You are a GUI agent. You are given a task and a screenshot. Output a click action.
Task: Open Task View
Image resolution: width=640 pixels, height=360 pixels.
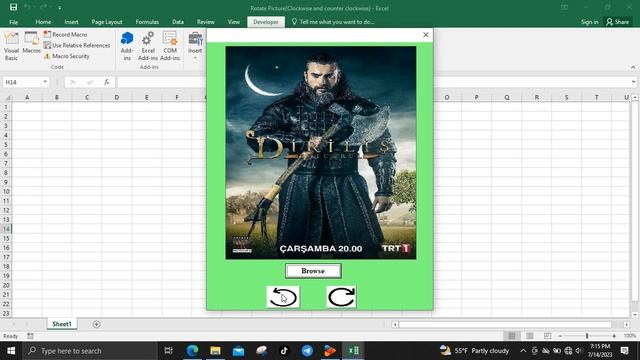(x=168, y=351)
